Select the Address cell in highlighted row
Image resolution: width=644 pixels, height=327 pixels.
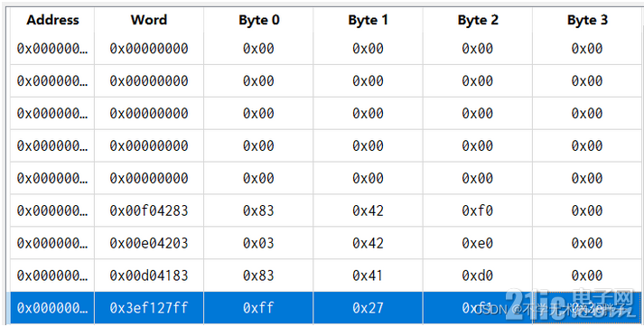tap(52, 308)
